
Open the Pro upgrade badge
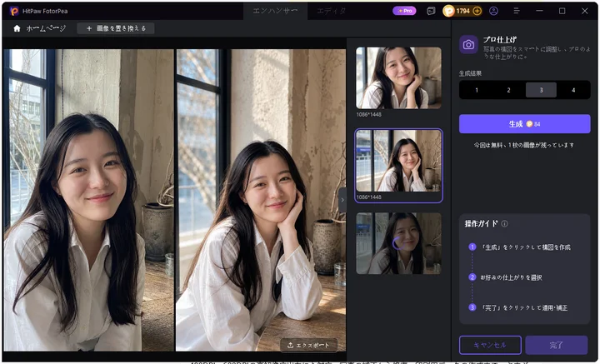point(404,11)
